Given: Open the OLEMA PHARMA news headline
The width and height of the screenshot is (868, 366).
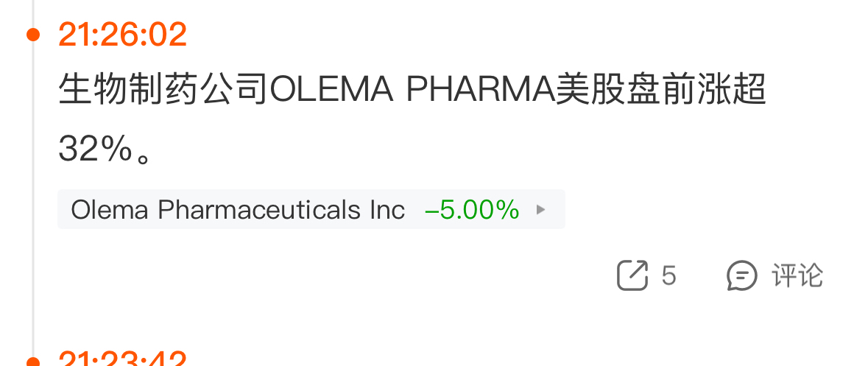Looking at the screenshot, I should [x=412, y=92].
